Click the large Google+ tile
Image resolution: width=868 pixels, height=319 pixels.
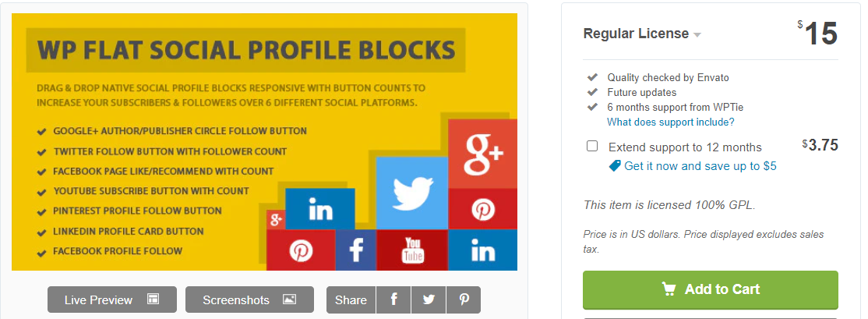coord(483,154)
